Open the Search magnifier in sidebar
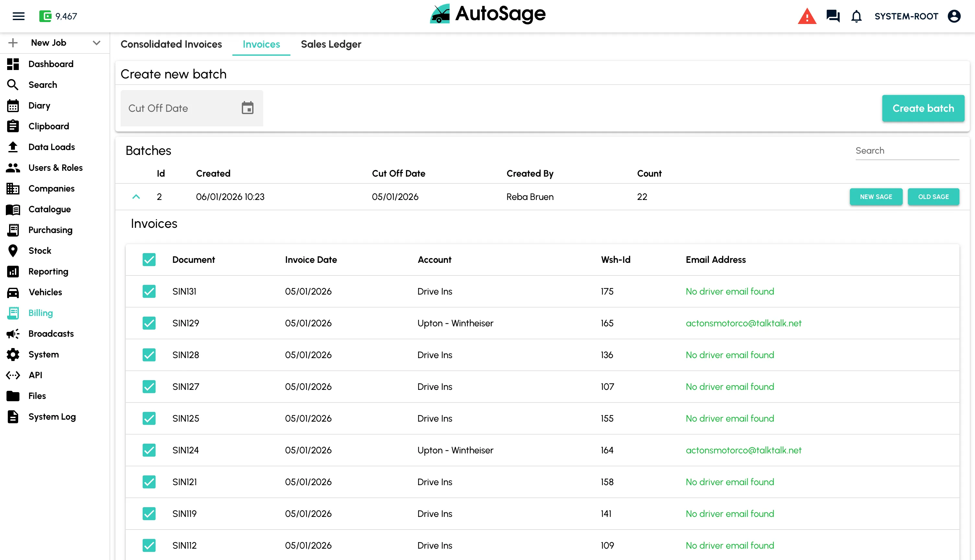Viewport: 975px width, 560px height. pos(13,85)
